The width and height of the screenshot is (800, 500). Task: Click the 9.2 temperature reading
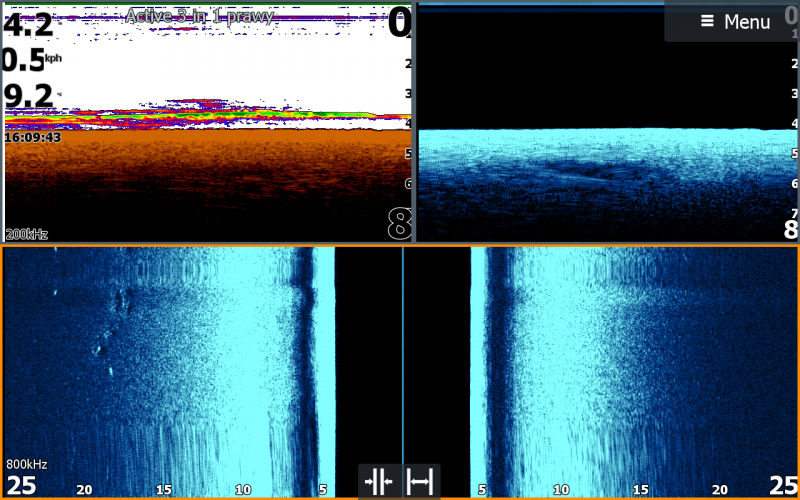click(28, 96)
